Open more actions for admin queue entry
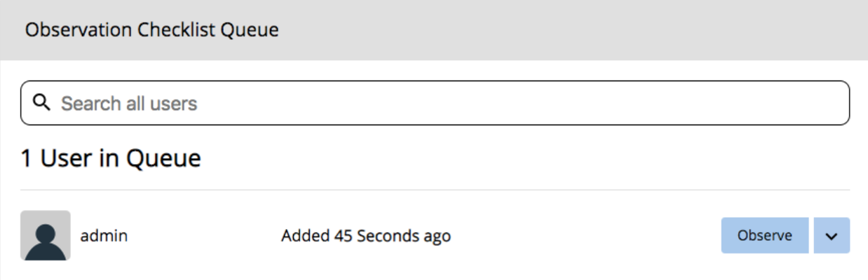The height and width of the screenshot is (280, 868). [x=832, y=235]
